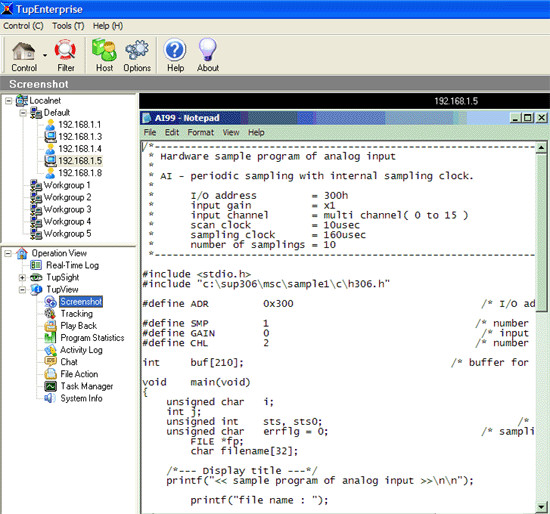Open the Chat view
Image resolution: width=550 pixels, height=514 pixels.
tap(69, 362)
